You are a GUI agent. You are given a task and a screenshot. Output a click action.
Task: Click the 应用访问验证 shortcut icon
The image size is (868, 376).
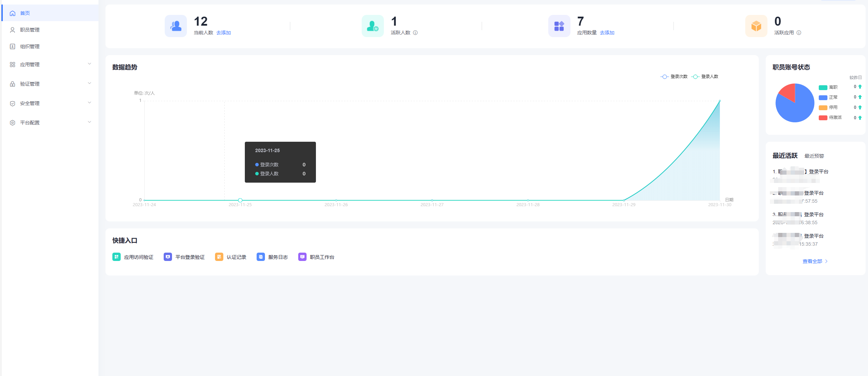pyautogui.click(x=117, y=257)
